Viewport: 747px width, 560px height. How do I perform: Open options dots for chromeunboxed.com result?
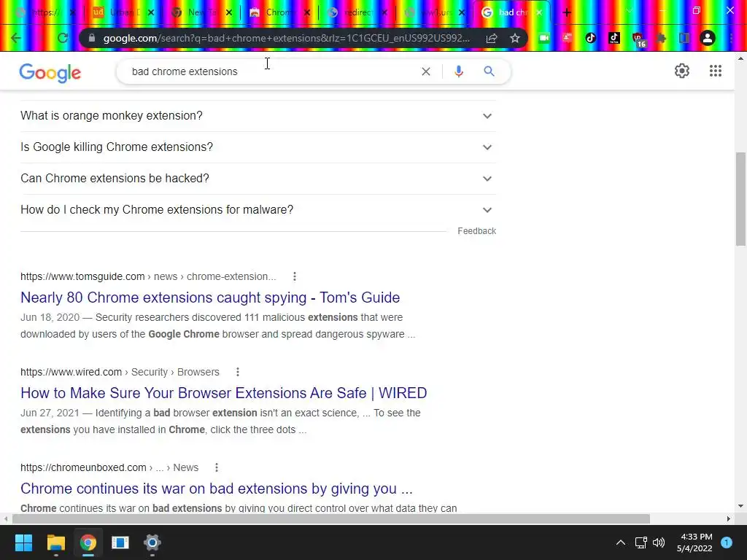217,467
